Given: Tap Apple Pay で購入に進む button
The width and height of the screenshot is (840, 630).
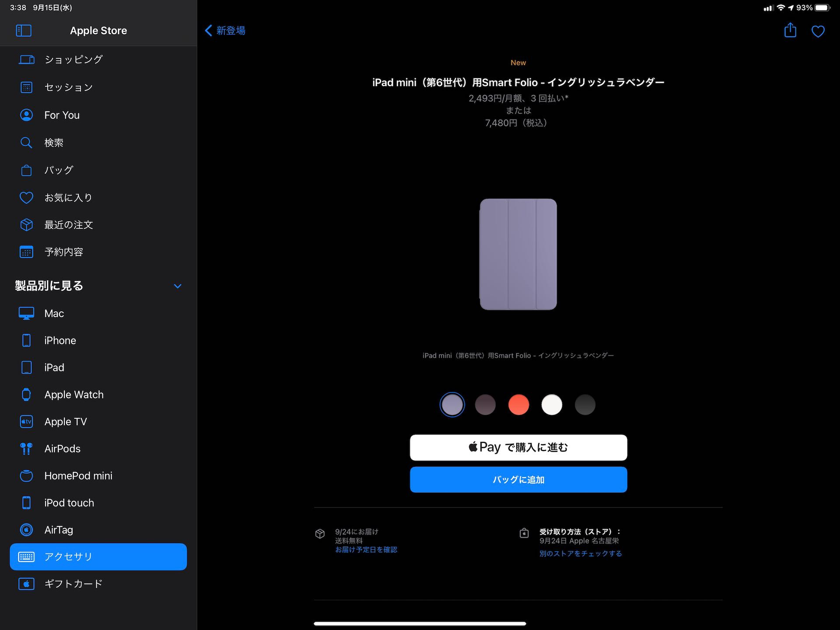Looking at the screenshot, I should 518,448.
